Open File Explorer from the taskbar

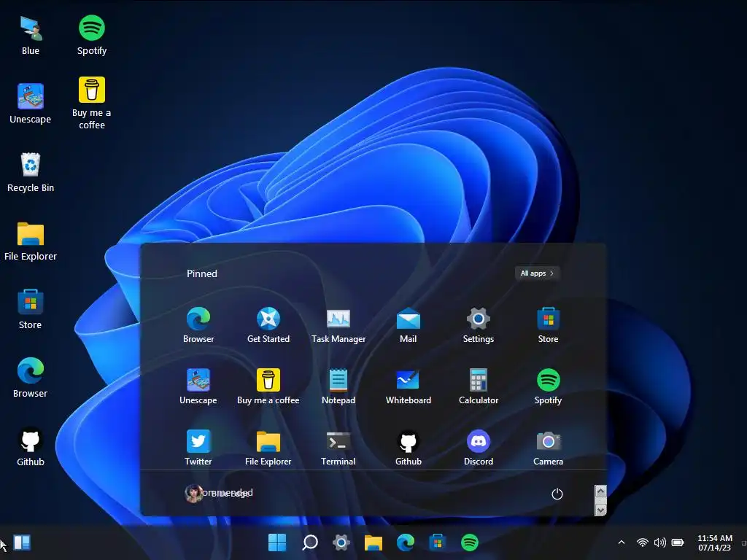click(373, 542)
